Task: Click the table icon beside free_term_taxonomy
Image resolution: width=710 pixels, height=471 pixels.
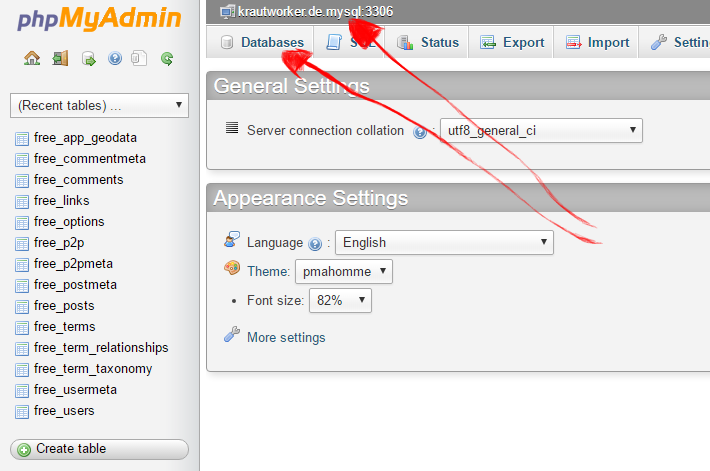Action: click(x=22, y=370)
